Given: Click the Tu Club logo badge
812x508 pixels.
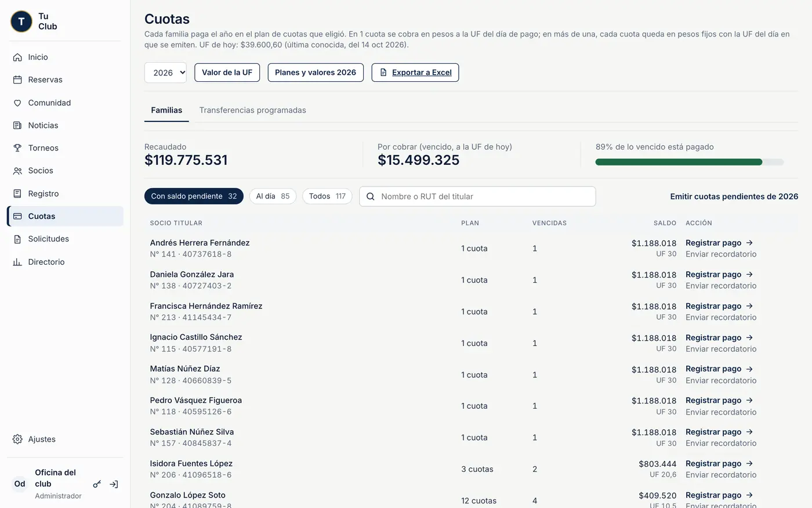Looking at the screenshot, I should tap(21, 21).
